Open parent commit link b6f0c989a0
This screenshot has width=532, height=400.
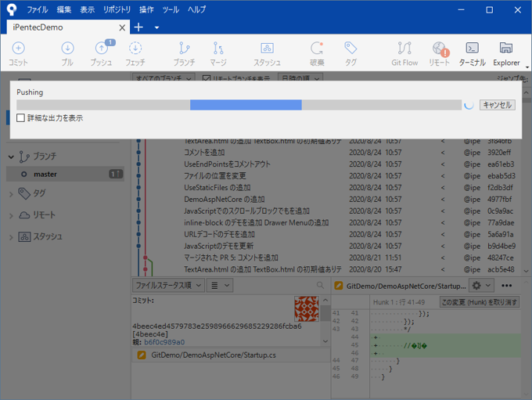point(164,342)
